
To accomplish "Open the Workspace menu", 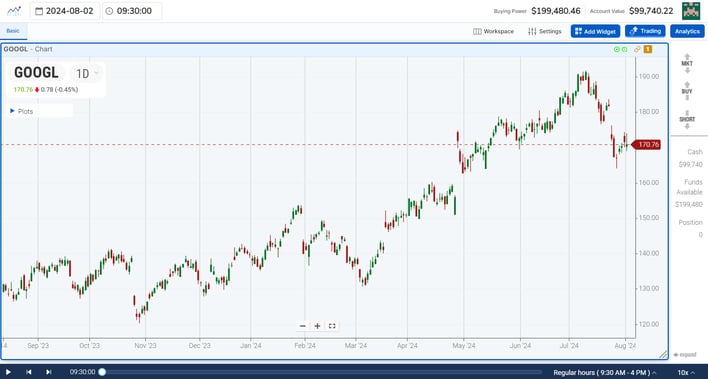I will click(x=494, y=31).
